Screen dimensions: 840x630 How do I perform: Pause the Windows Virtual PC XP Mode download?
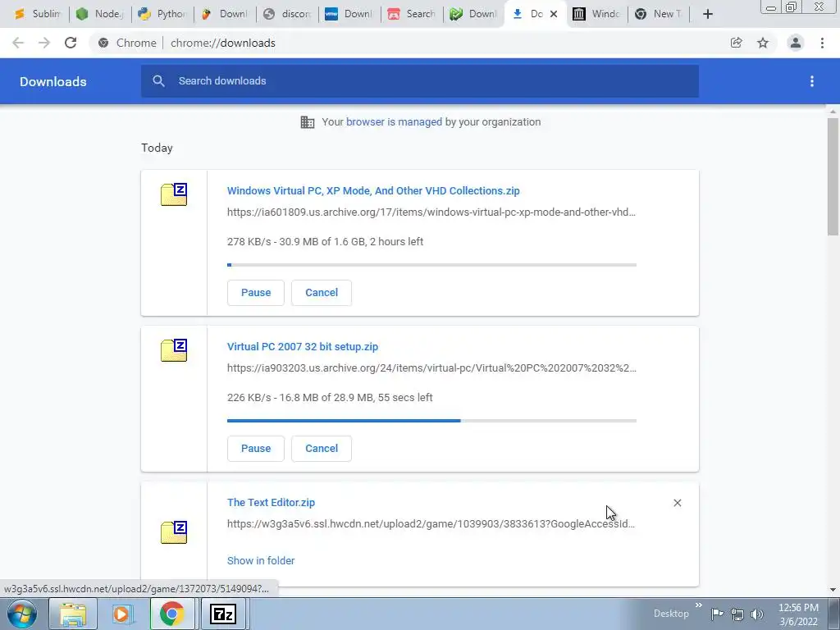click(x=256, y=293)
